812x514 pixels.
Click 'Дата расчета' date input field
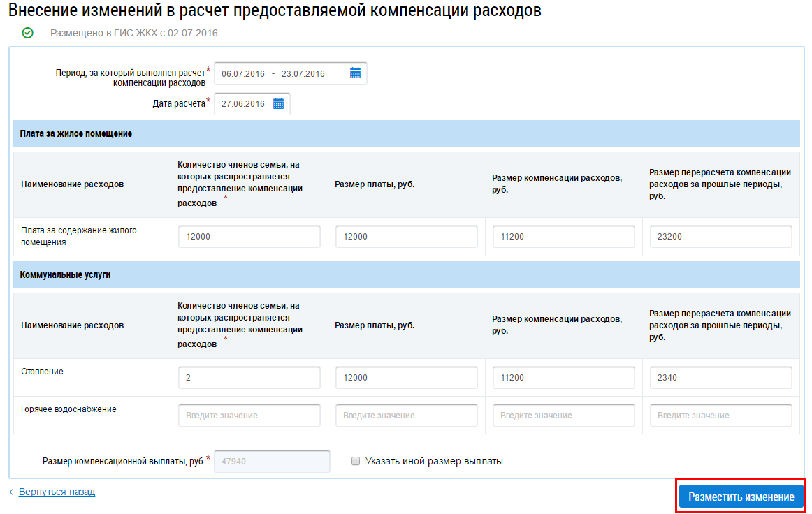[x=242, y=104]
